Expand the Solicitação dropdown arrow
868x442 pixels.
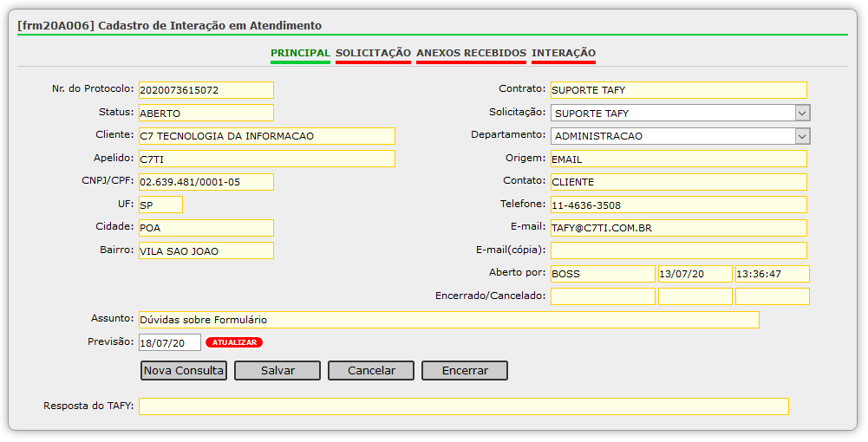[x=802, y=113]
